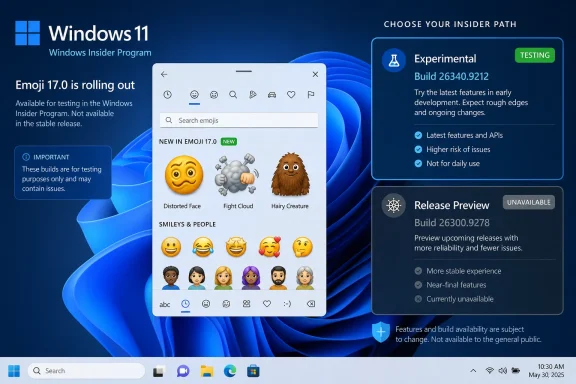Choose the thinking face emoji

[303, 247]
